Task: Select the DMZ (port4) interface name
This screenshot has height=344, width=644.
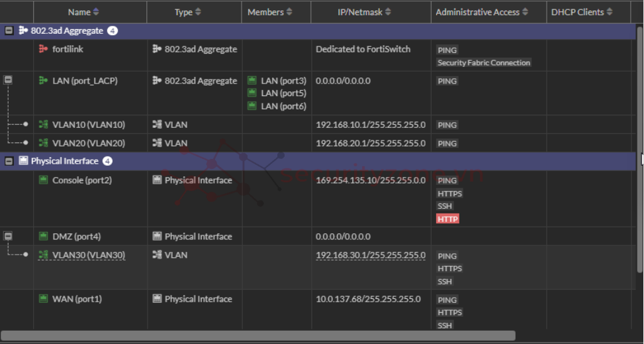Action: [x=76, y=237]
